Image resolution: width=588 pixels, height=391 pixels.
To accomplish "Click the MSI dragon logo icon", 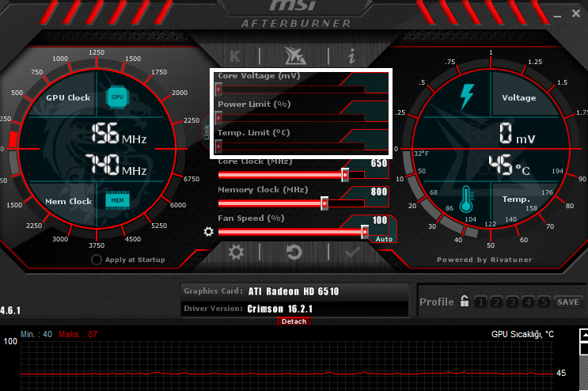I will point(295,56).
